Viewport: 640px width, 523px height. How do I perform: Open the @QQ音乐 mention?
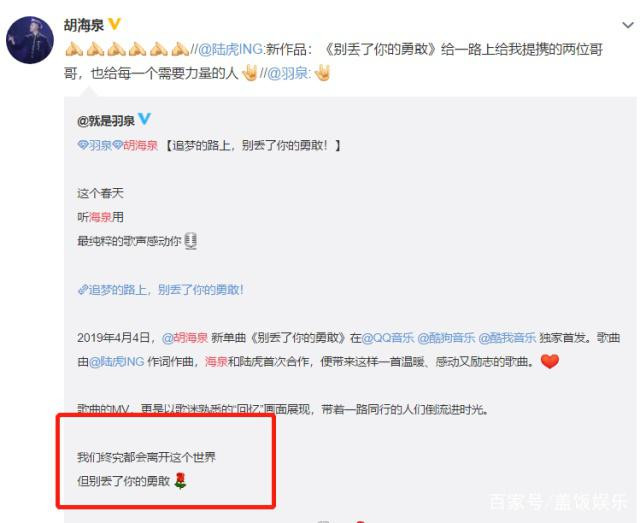pyautogui.click(x=388, y=338)
